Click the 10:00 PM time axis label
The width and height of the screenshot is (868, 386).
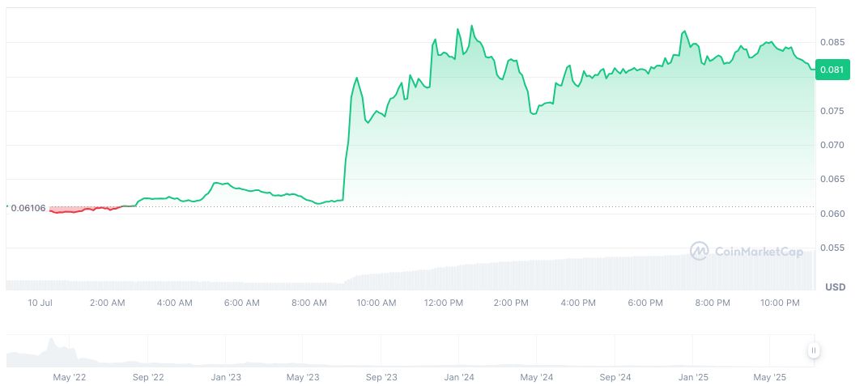tap(779, 303)
